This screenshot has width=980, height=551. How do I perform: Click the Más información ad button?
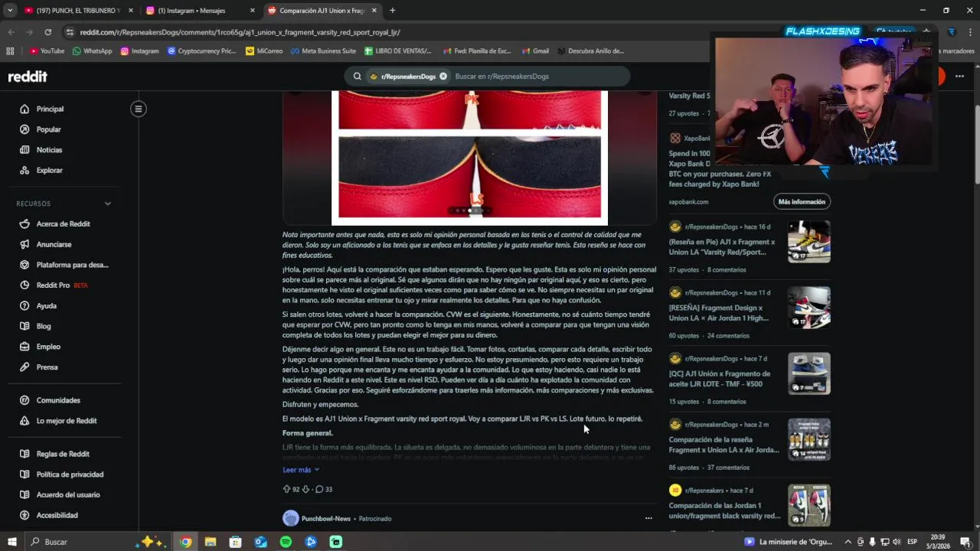[802, 202]
